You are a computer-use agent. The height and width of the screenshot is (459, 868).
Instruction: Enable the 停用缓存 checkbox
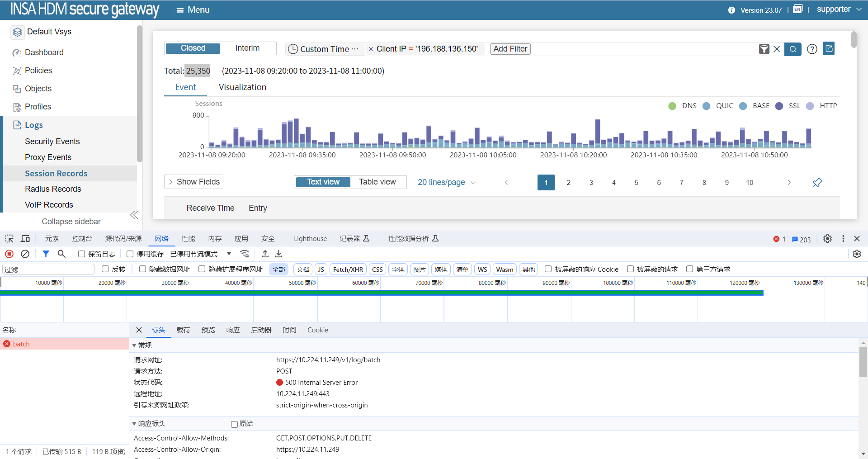point(130,254)
